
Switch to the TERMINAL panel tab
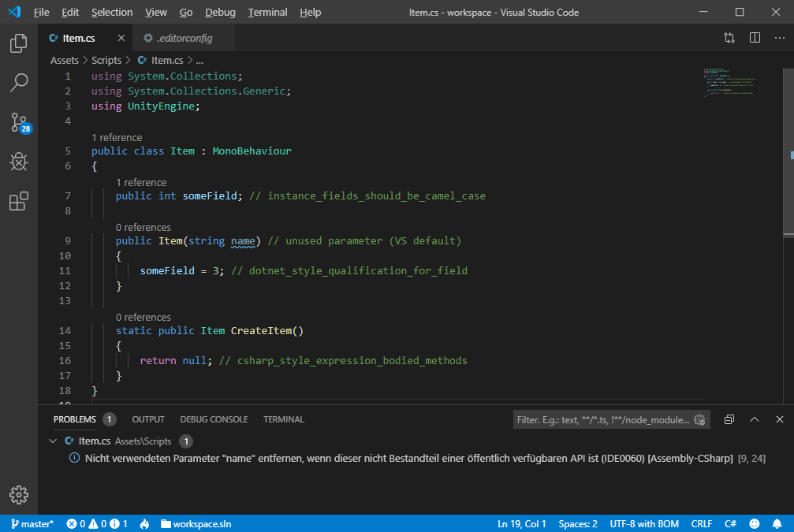(284, 419)
